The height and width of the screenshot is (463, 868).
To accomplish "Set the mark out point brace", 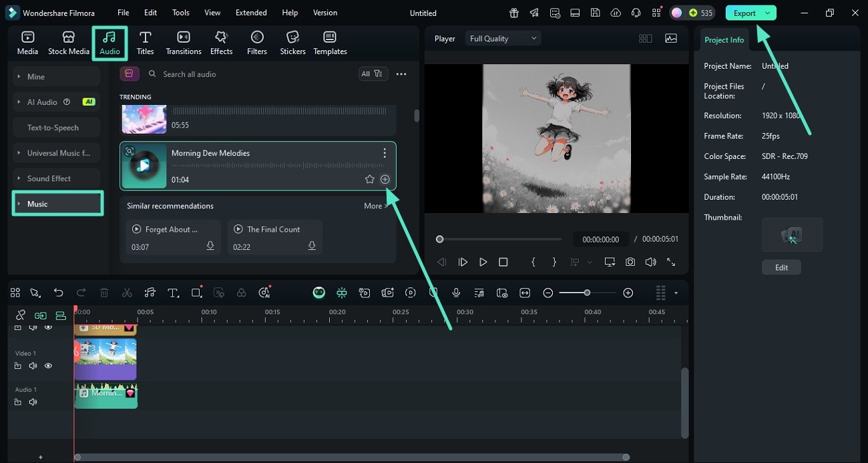I will [554, 263].
